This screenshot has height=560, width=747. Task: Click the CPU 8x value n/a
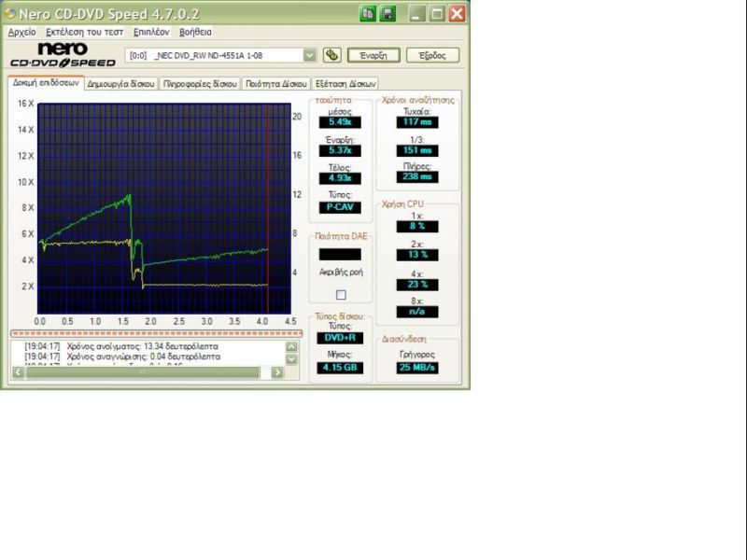(417, 312)
